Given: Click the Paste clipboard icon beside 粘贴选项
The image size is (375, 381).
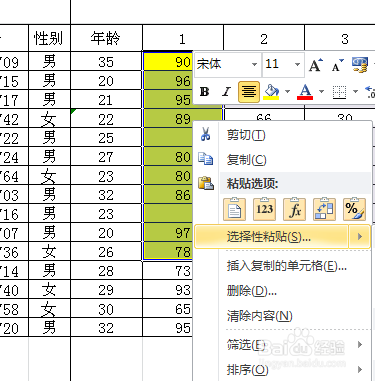Looking at the screenshot, I should point(206,183).
